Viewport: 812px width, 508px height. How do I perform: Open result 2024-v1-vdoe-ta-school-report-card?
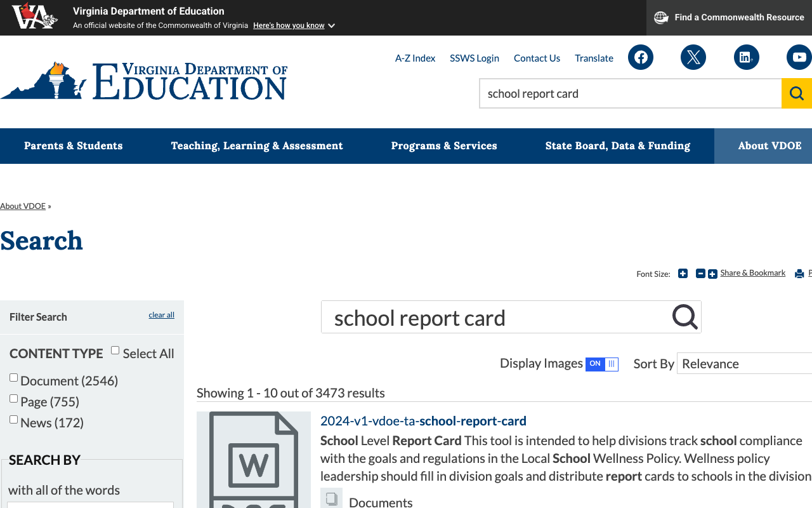[423, 421]
